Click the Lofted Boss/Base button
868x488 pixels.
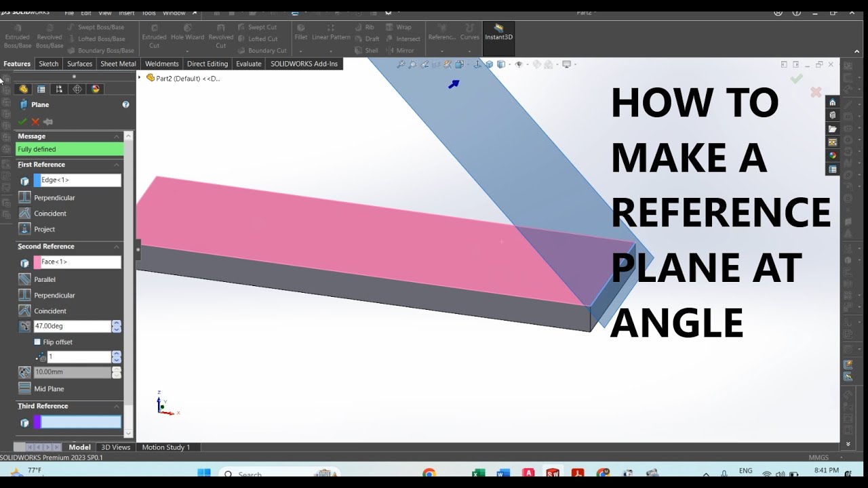click(x=96, y=39)
